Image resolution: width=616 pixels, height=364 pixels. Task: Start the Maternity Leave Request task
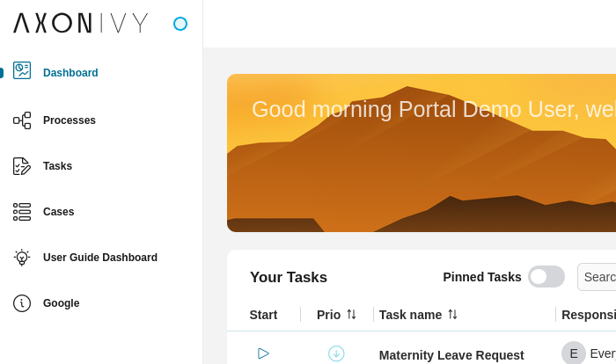pos(263,353)
